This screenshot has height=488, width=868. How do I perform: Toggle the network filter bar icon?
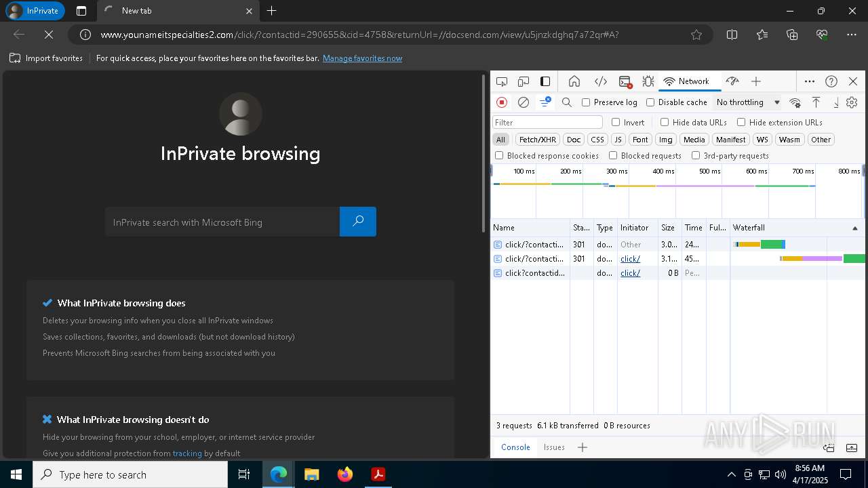[545, 102]
